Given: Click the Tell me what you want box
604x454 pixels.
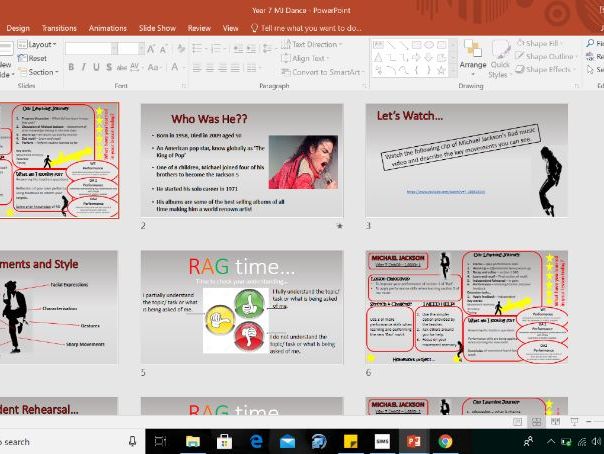Looking at the screenshot, I should pyautogui.click(x=306, y=28).
